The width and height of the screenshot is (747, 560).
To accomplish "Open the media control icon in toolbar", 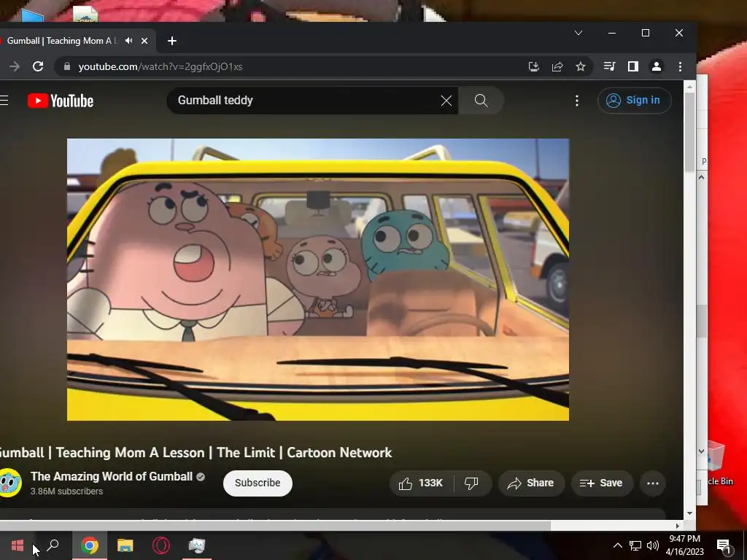I will 609,66.
